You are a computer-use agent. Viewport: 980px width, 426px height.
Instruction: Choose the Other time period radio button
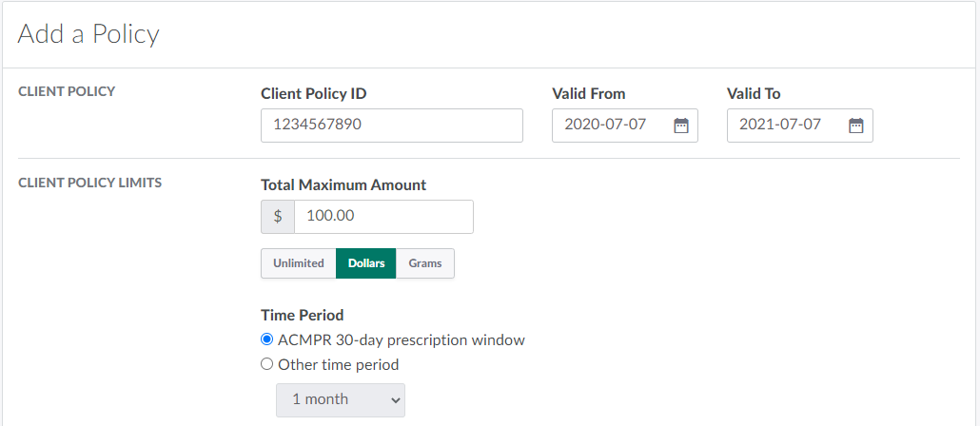[267, 364]
